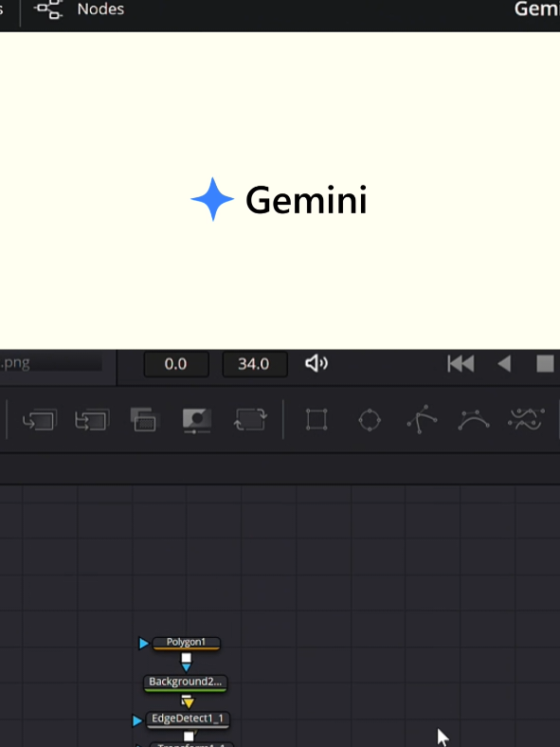Select the EdgeDetect1_1 node

point(188,719)
